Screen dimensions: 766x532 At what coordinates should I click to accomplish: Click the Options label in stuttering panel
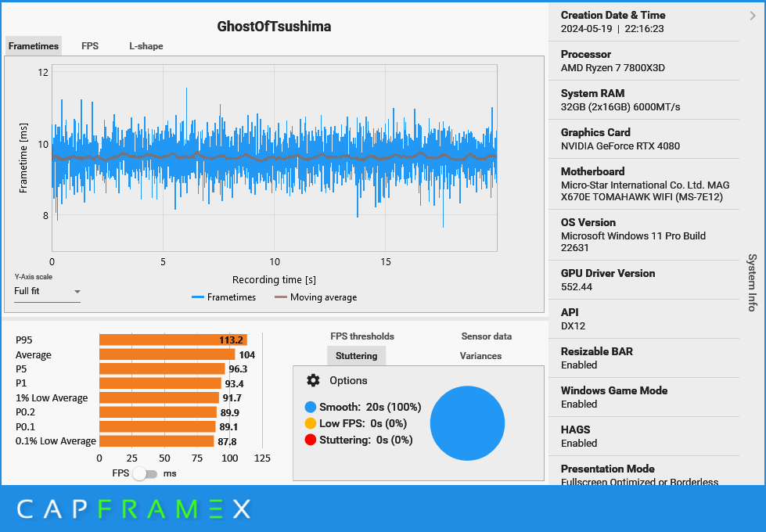coord(348,380)
